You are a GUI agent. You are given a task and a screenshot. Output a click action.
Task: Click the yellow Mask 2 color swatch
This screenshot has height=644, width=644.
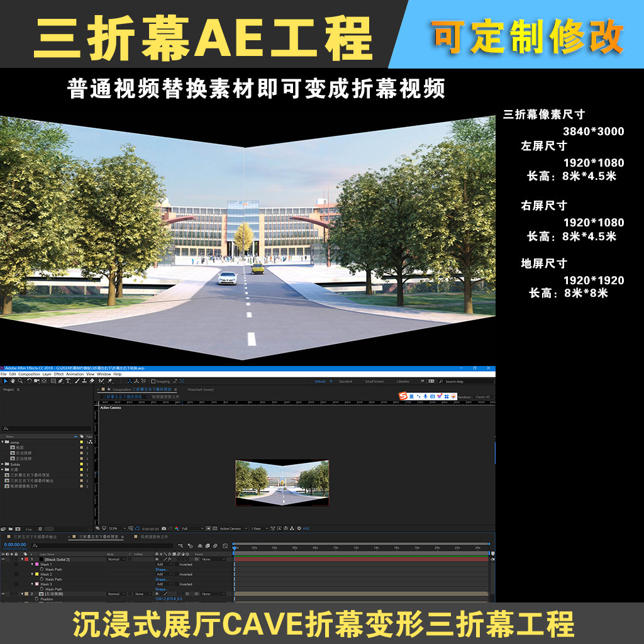[x=37, y=574]
